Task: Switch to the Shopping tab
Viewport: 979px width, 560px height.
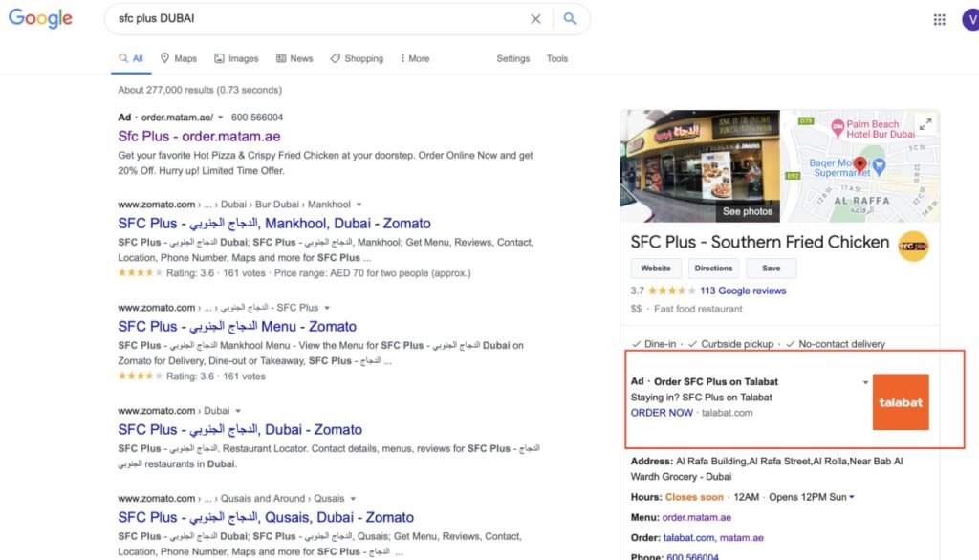Action: (x=358, y=58)
